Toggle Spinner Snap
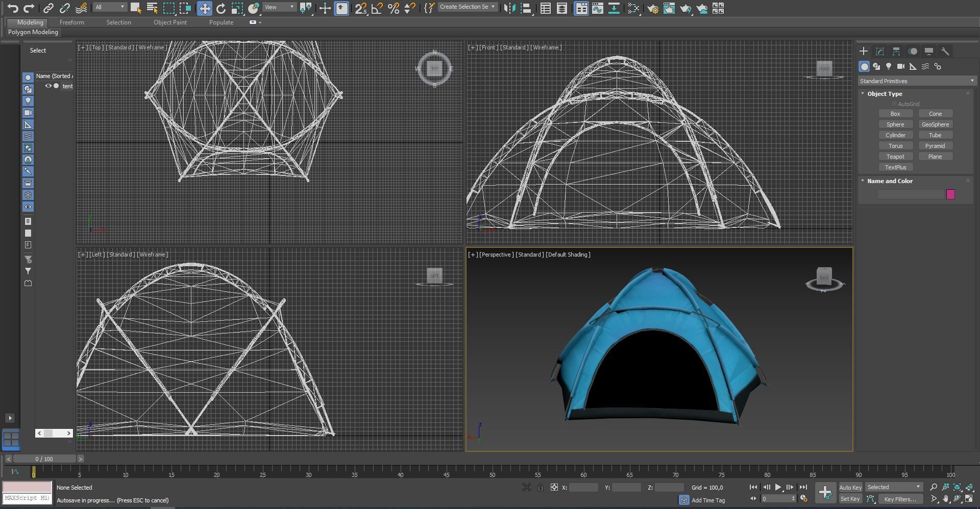 (409, 8)
